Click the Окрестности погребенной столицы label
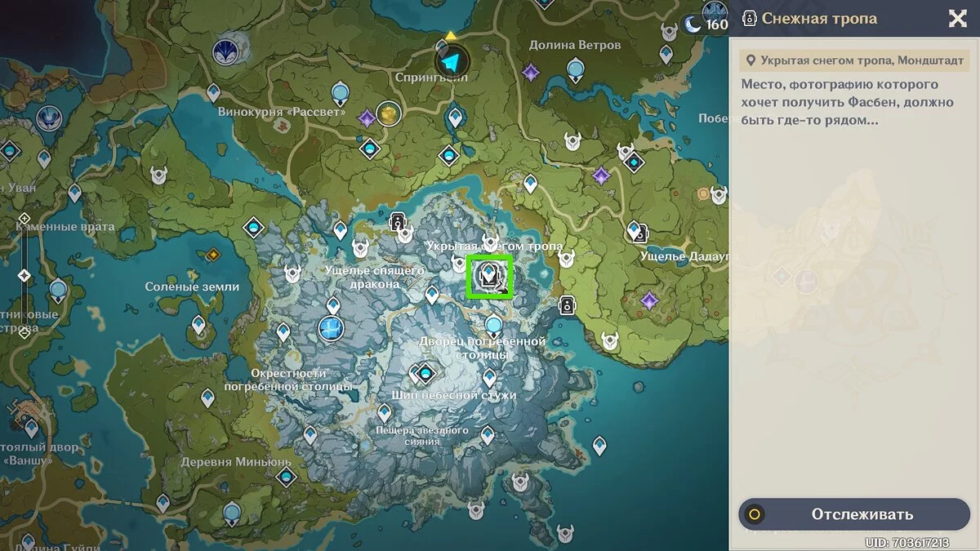Viewport: 980px width, 551px height. (288, 380)
